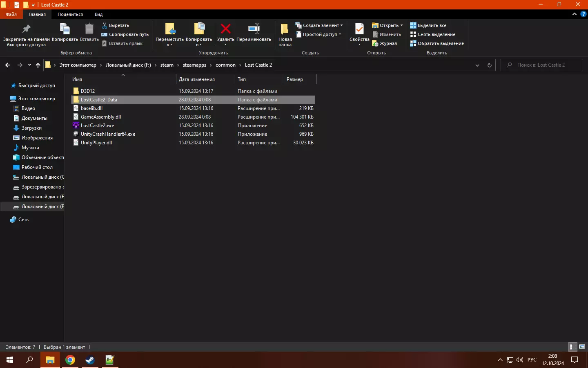Screen dimensions: 588x368
Task: Refresh the address bar location
Action: [490, 65]
